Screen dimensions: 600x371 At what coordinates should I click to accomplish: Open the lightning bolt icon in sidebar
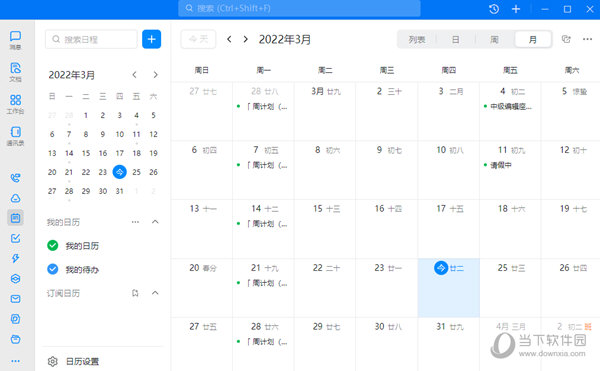[15, 259]
